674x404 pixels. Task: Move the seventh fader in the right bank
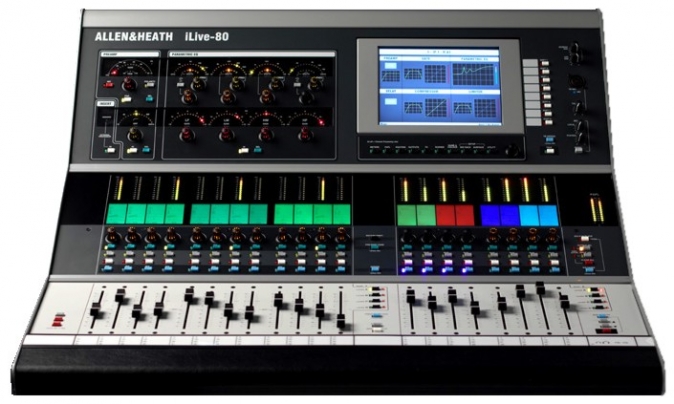pyautogui.click(x=540, y=288)
